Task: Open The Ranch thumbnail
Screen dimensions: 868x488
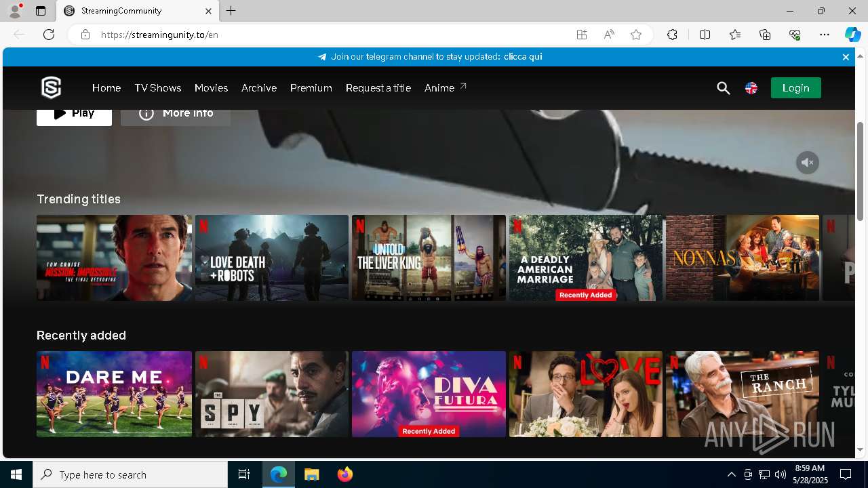Action: pos(743,394)
